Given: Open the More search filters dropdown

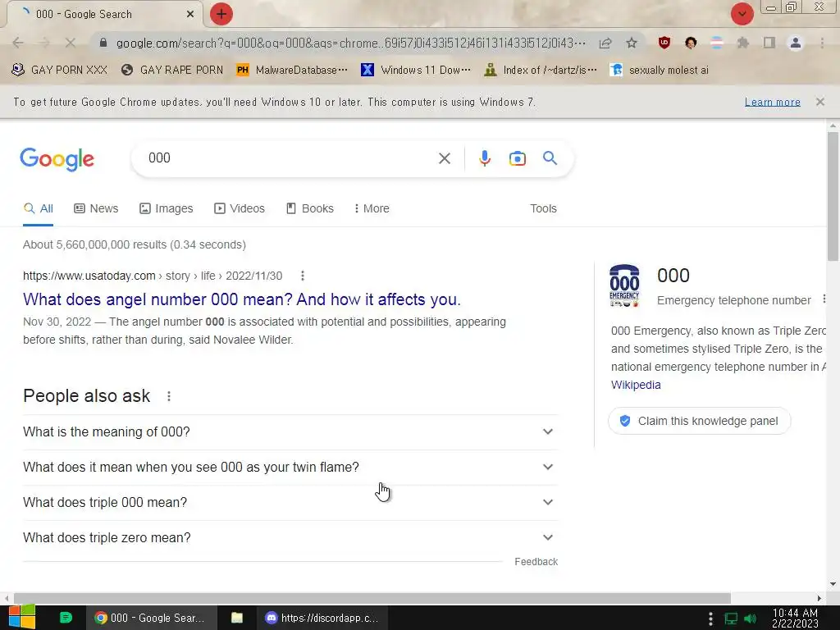Looking at the screenshot, I should pyautogui.click(x=372, y=208).
